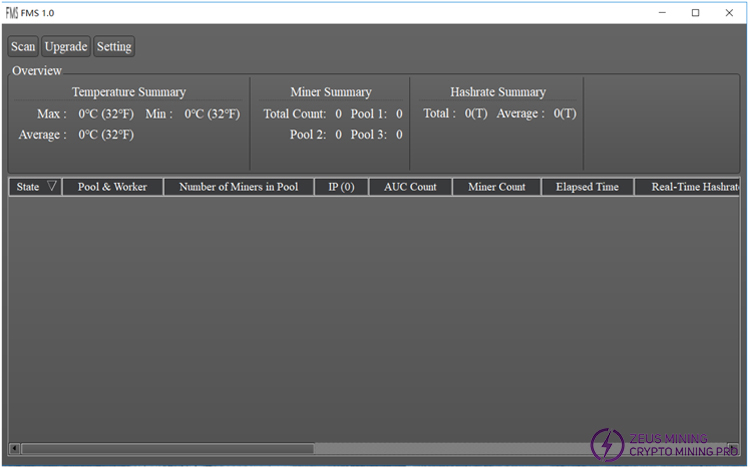Toggle the State column sort triangle
The image size is (750, 467).
click(52, 187)
